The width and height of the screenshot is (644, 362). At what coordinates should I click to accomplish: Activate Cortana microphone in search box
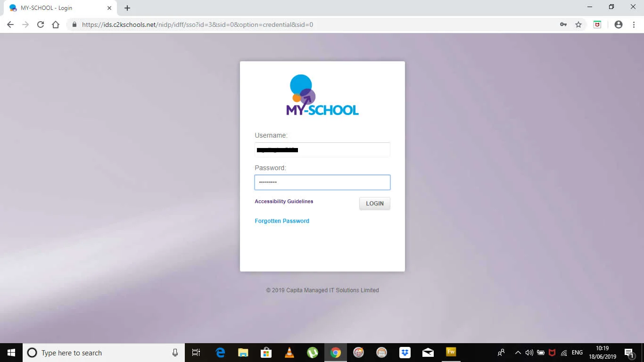point(175,353)
